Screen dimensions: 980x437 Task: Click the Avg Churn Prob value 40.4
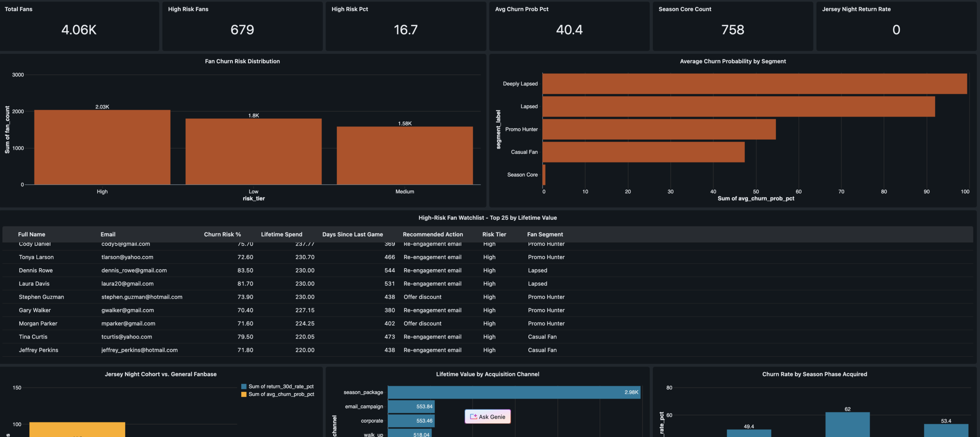tap(569, 30)
